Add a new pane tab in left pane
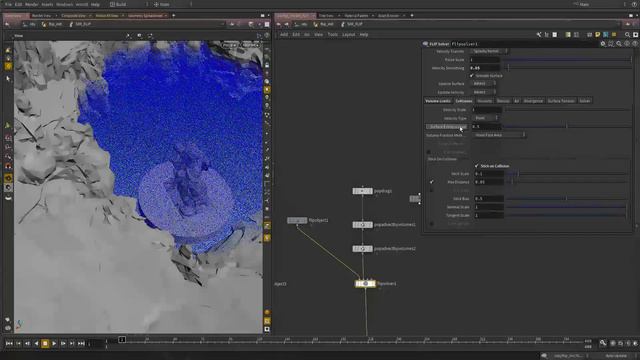640x360 pixels. (x=173, y=16)
